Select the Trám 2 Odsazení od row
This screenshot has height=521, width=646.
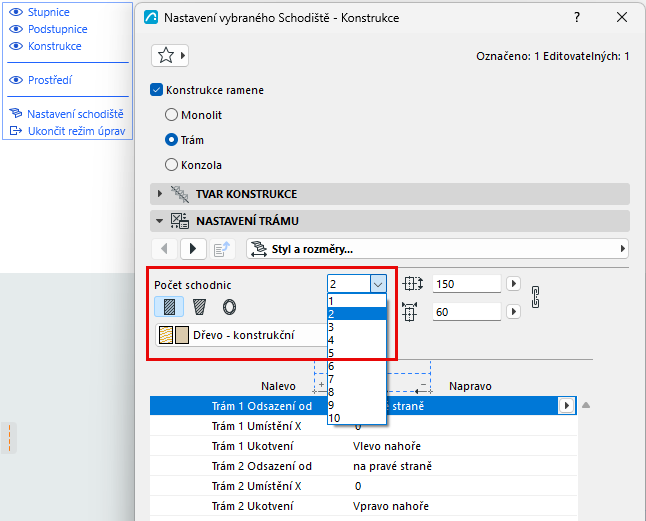(x=363, y=466)
